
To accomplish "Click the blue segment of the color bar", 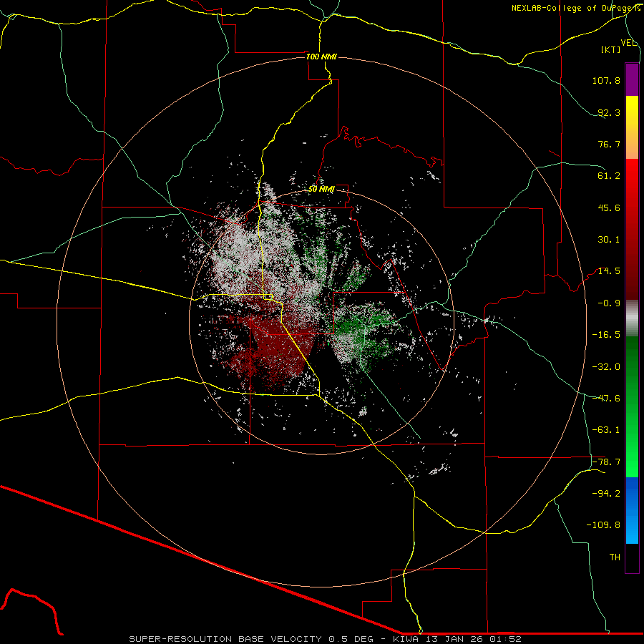I will 632,510.
